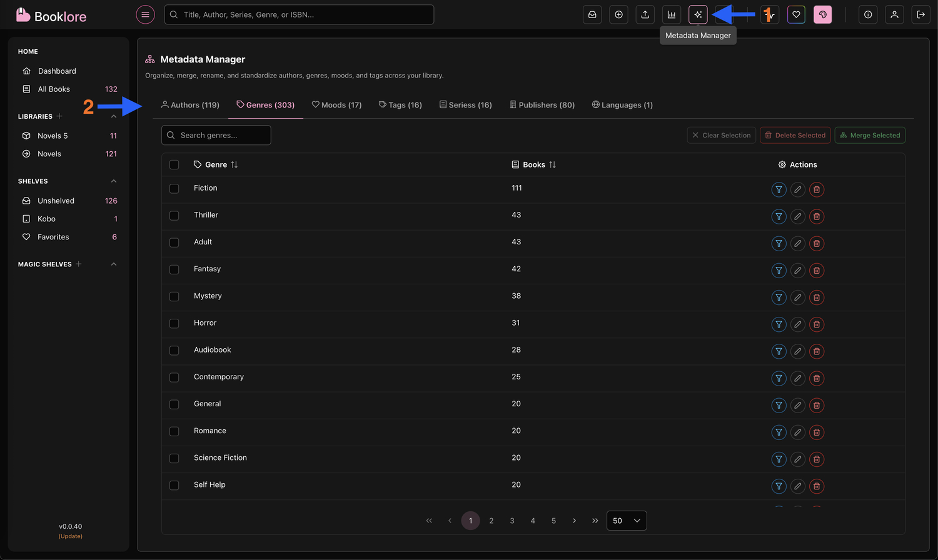938x560 pixels.
Task: Click the add book plus icon
Action: click(618, 14)
